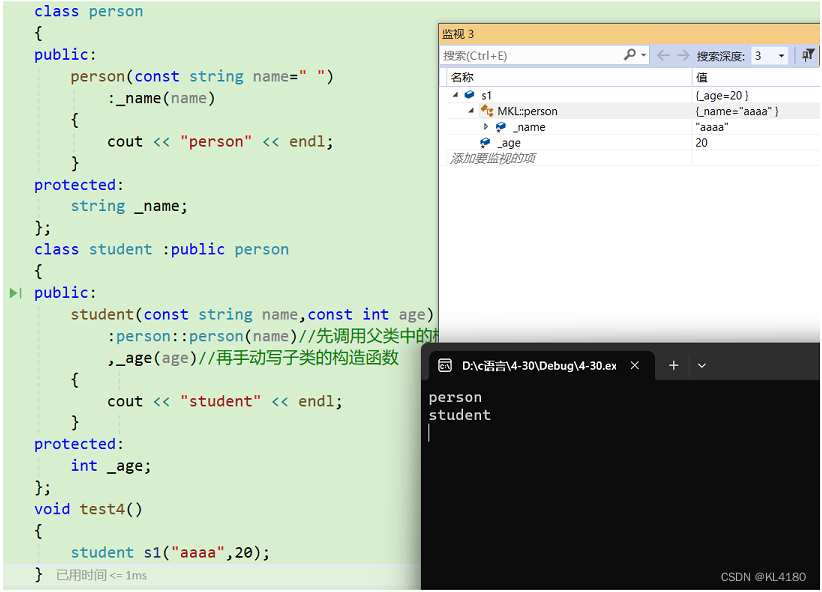The height and width of the screenshot is (592, 822).
Task: Select the 监视 3 panel title tab
Action: coord(458,34)
